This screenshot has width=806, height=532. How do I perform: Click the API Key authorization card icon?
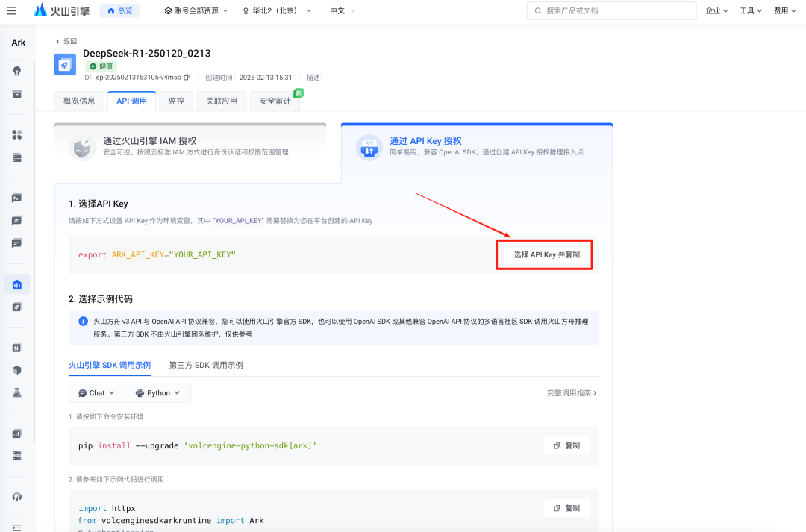tap(369, 148)
